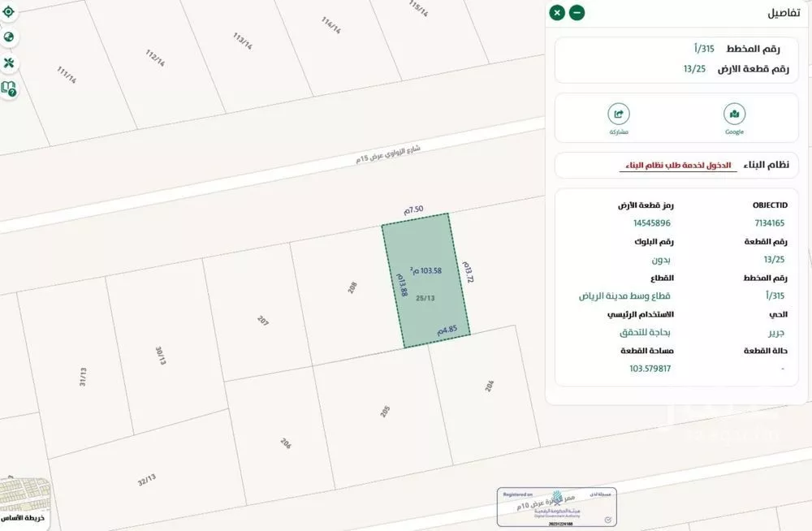The height and width of the screenshot is (531, 812).
Task: Click the parcel area value 103.579817
Action: pyautogui.click(x=650, y=369)
